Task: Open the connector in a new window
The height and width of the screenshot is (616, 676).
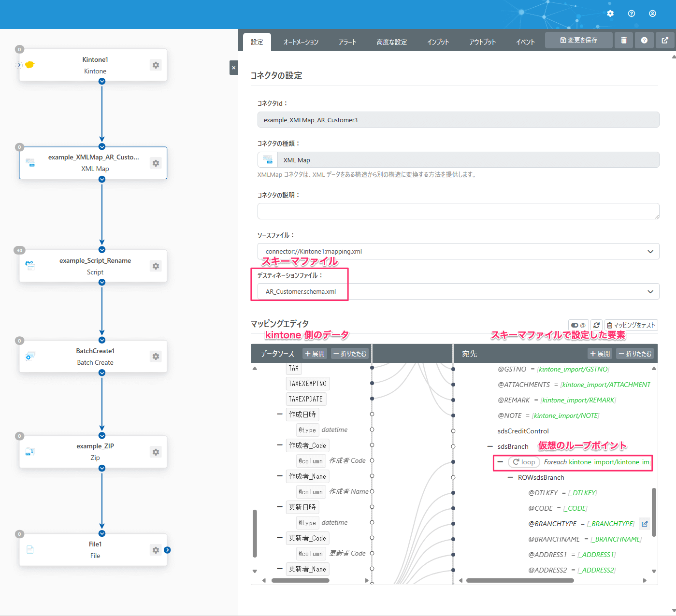Action: pos(665,40)
